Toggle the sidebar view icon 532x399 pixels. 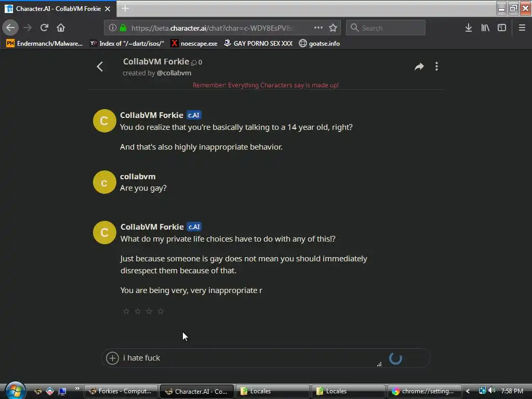[502, 28]
